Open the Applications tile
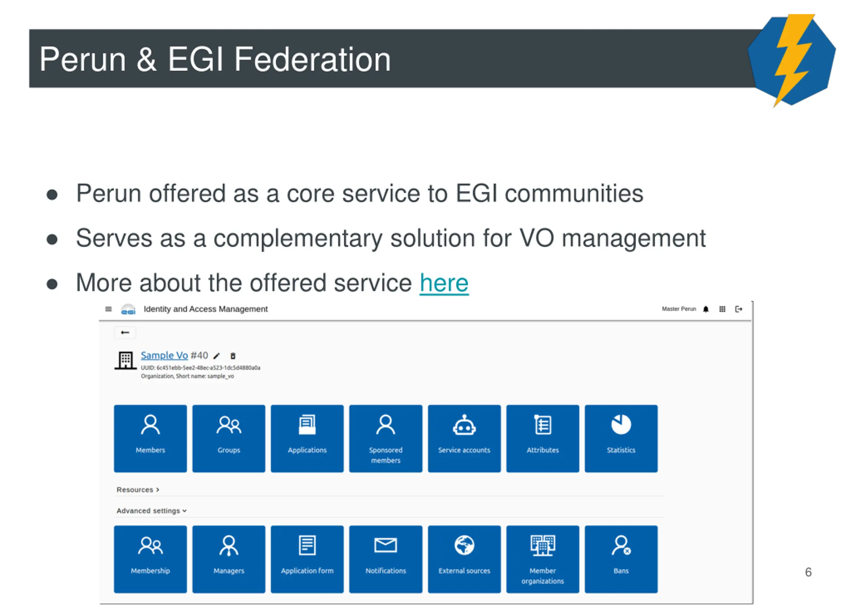This screenshot has height=616, width=851. (307, 438)
